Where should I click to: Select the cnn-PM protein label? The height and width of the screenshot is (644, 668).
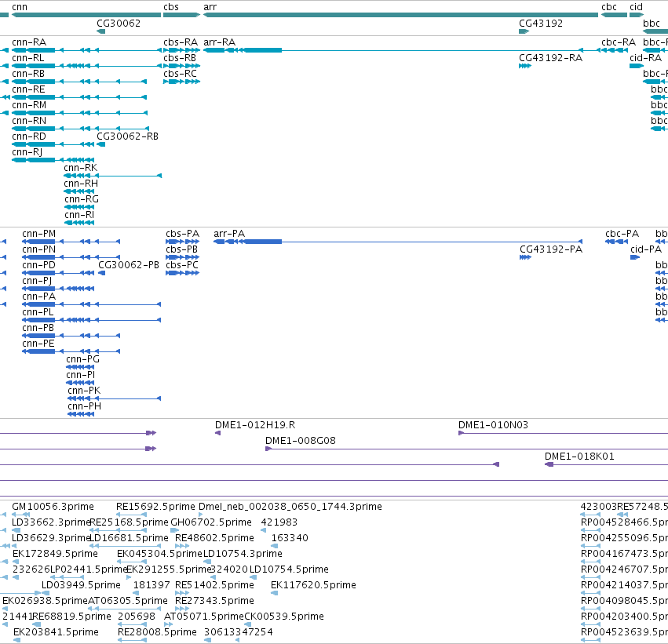click(x=38, y=234)
